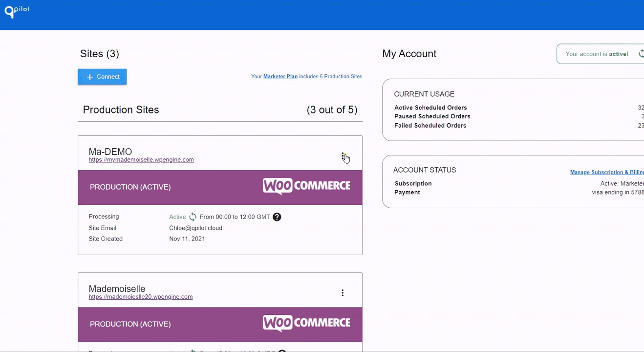644x352 pixels.
Task: Select the Mademoiselle site name
Action: (x=117, y=288)
